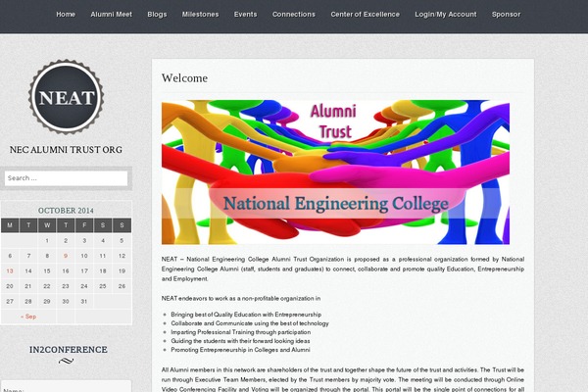Open calendar date 13 link
The image size is (588, 392).
[x=10, y=270]
